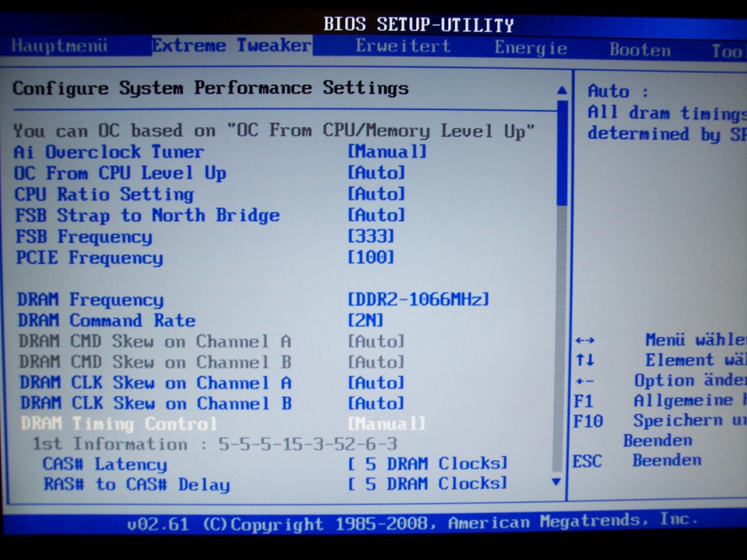Edit the FSB Frequency 333 field
Screen dimensions: 747x560
371,237
